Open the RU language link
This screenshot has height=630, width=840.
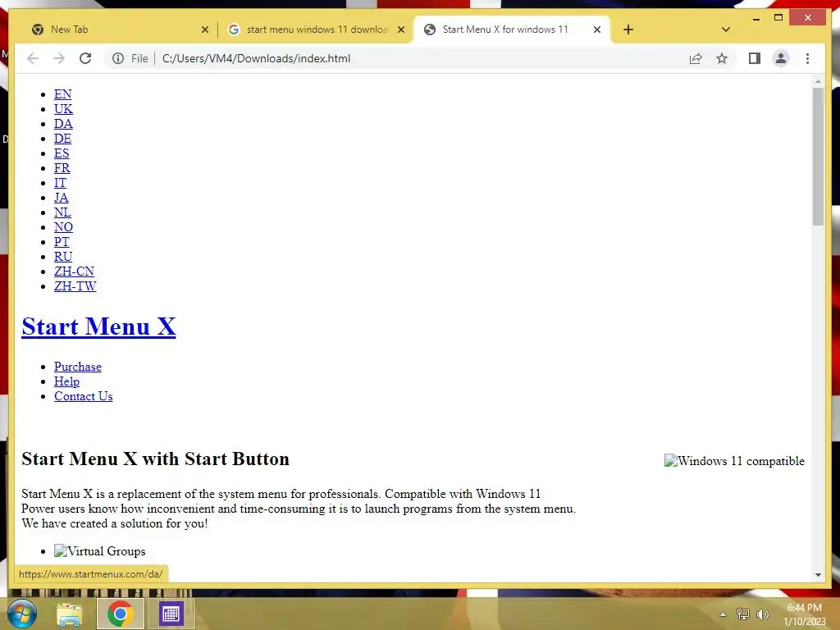[x=63, y=257]
